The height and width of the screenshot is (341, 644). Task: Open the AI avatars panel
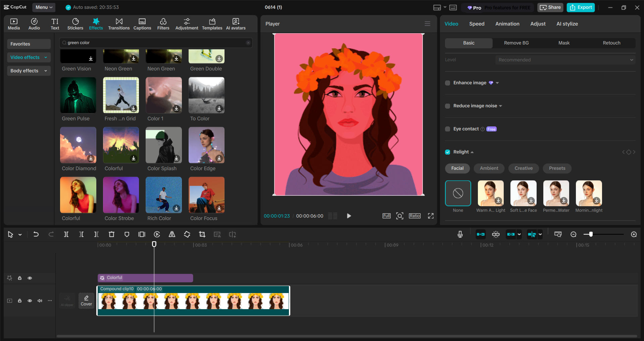235,23
